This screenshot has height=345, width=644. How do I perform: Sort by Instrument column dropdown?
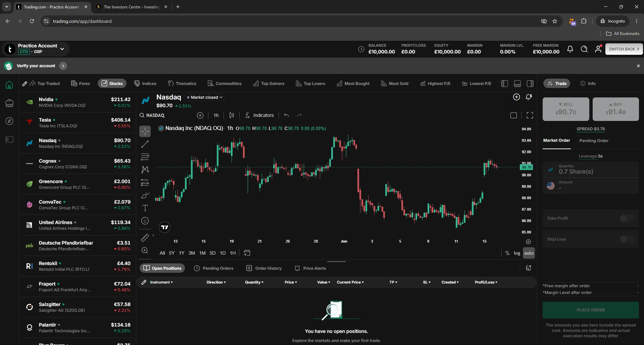(x=161, y=282)
